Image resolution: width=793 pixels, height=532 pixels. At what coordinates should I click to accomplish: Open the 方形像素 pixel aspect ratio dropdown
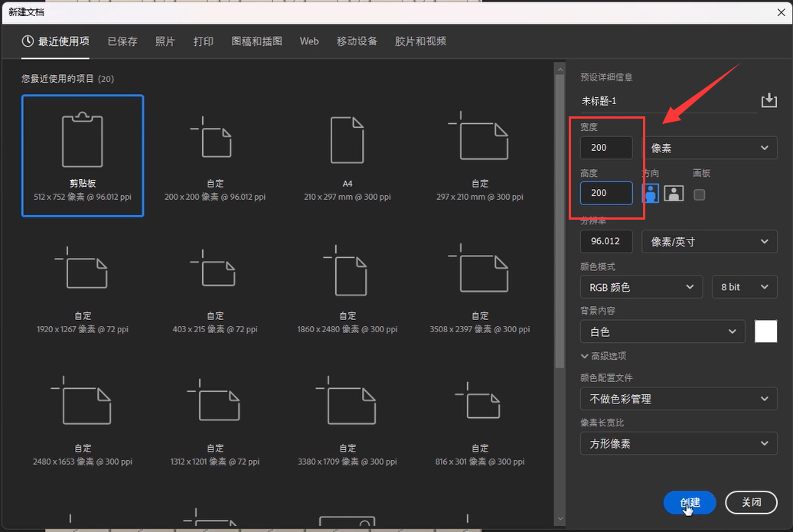pyautogui.click(x=679, y=443)
